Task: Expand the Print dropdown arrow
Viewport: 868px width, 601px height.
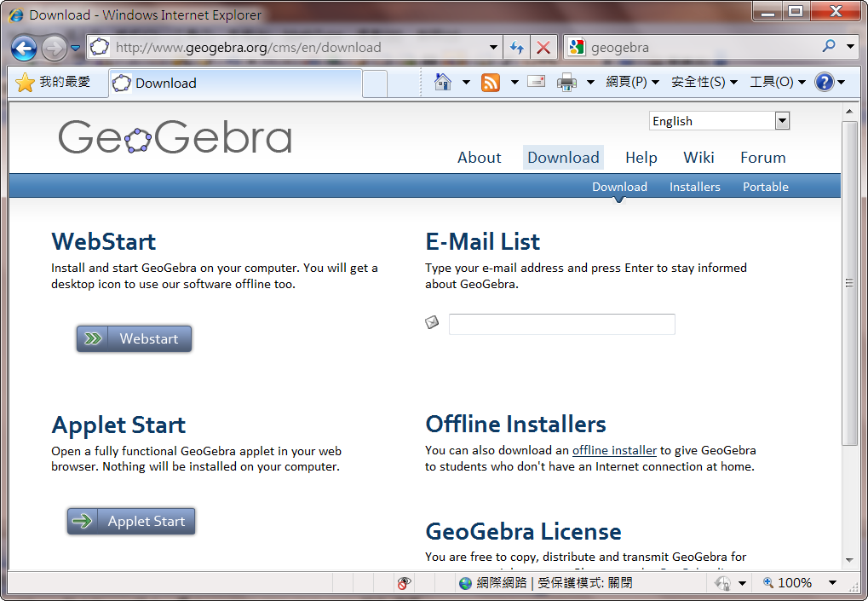Action: (590, 83)
